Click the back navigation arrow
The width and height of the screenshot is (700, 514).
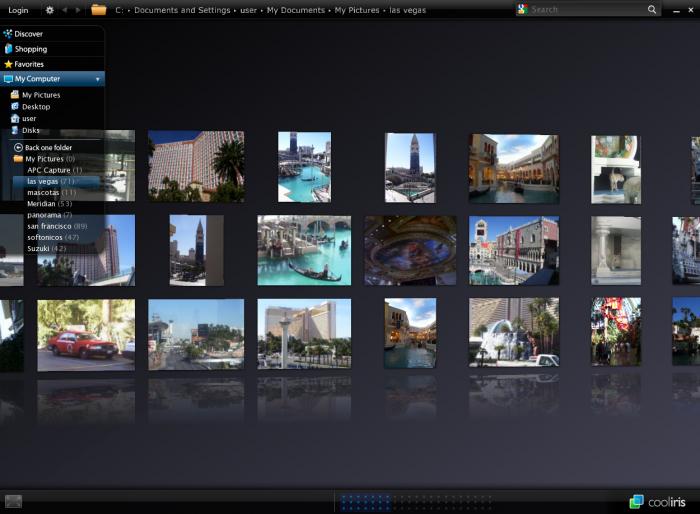click(66, 10)
